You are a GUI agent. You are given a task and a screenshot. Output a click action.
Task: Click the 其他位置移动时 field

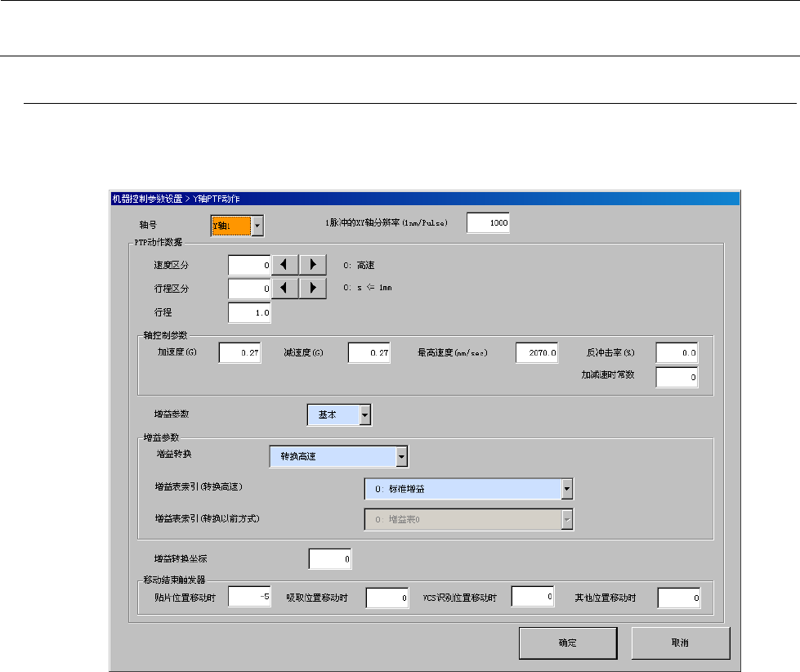coord(679,598)
